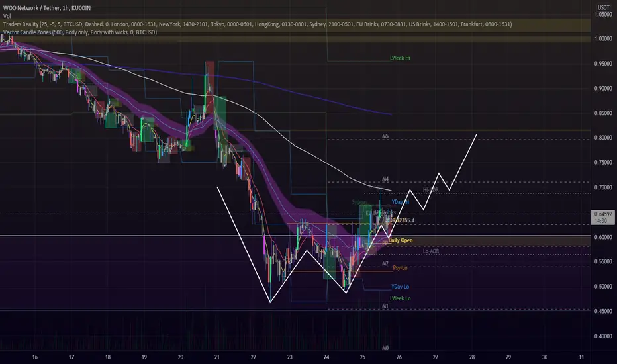This screenshot has width=617, height=364.
Task: Click the M4 pivot level label
Action: tap(385, 179)
